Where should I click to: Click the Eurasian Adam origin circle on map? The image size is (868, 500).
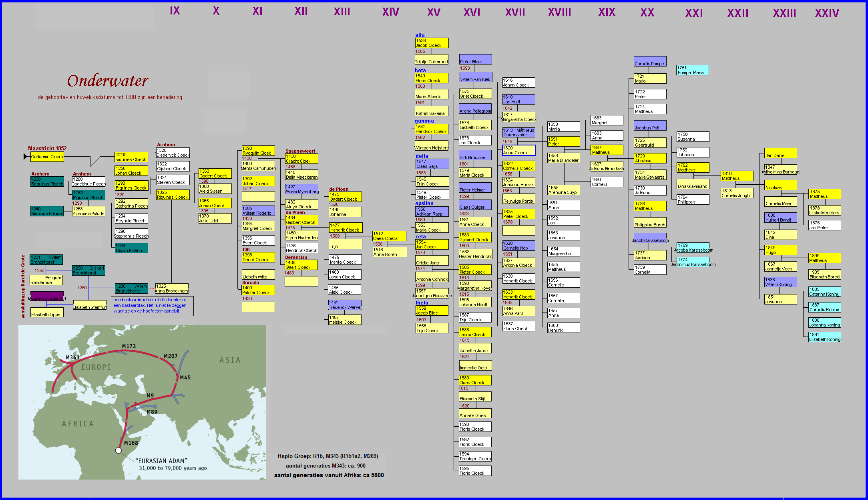(119, 450)
